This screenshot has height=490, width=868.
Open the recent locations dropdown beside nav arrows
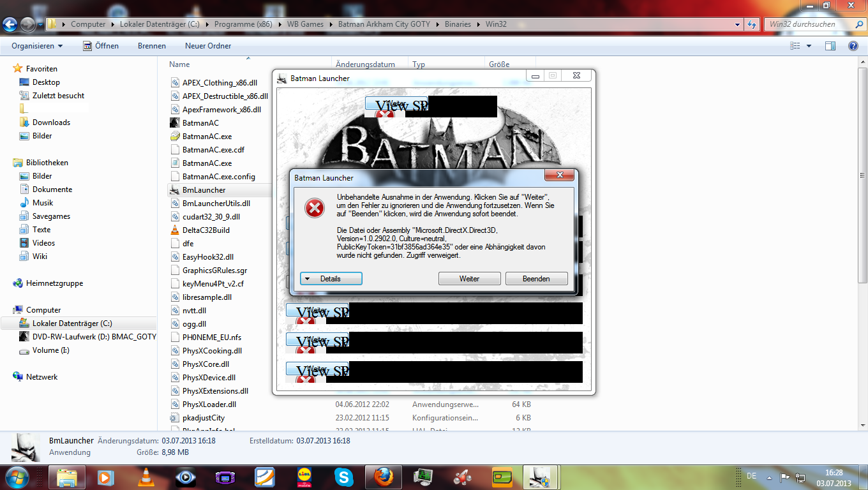pyautogui.click(x=41, y=25)
